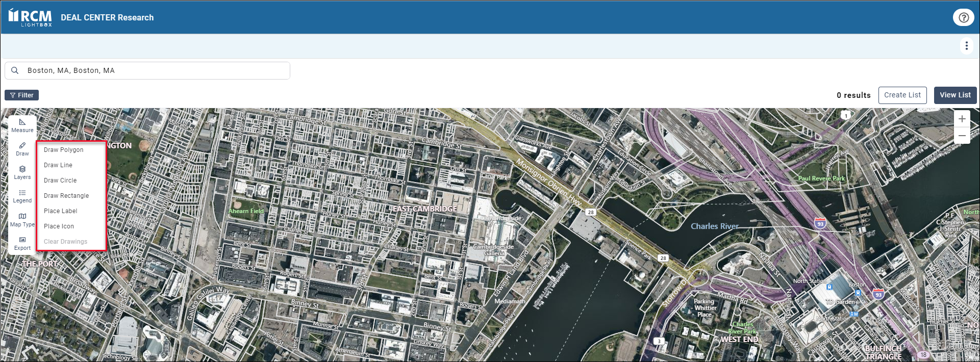Choose Draw Line from menu
This screenshot has width=980, height=362.
(x=58, y=165)
